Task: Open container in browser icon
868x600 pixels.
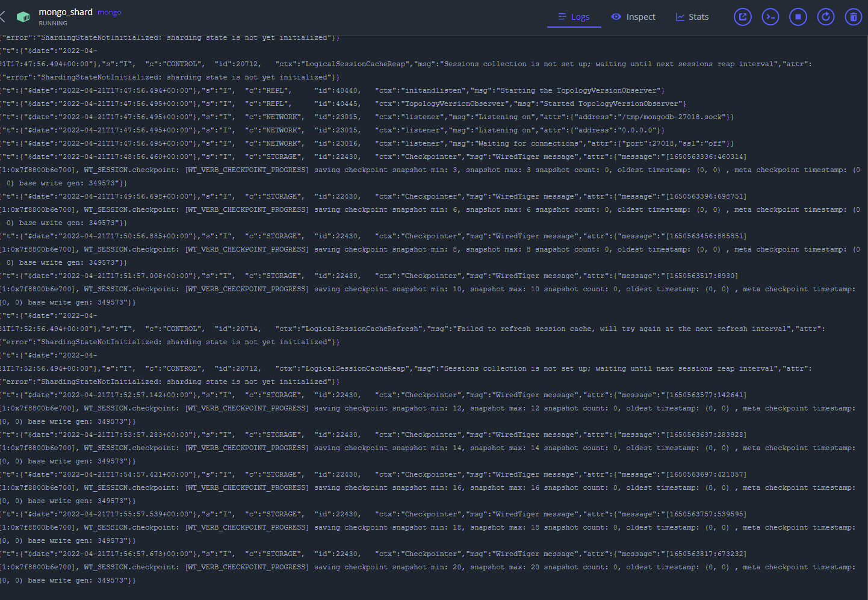Action: [x=742, y=17]
